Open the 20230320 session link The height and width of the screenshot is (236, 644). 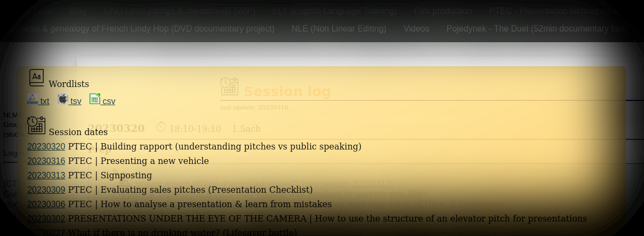[x=46, y=147]
